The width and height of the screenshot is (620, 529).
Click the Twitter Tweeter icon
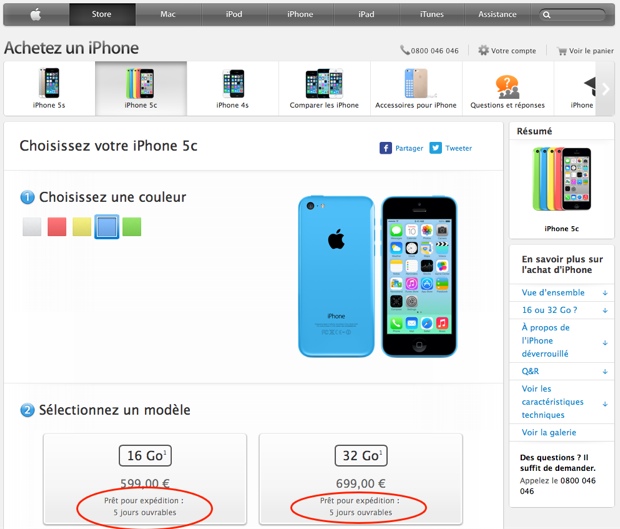point(436,148)
